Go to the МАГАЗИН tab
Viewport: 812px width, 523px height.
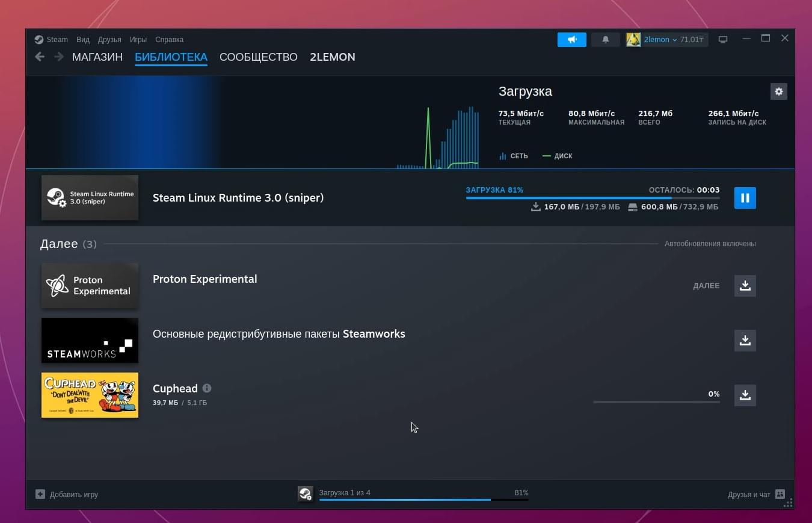[97, 57]
